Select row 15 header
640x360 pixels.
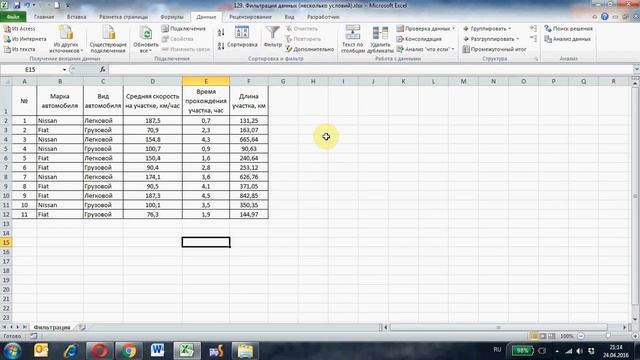6,242
